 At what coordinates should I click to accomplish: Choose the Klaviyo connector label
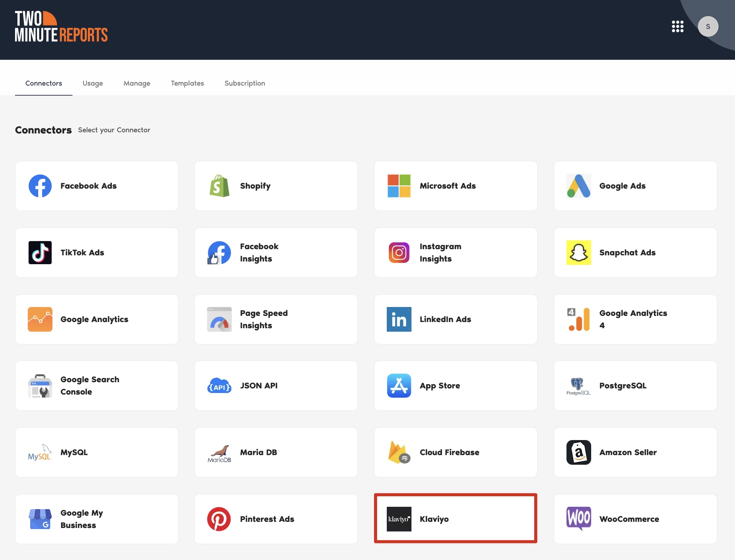(x=434, y=519)
